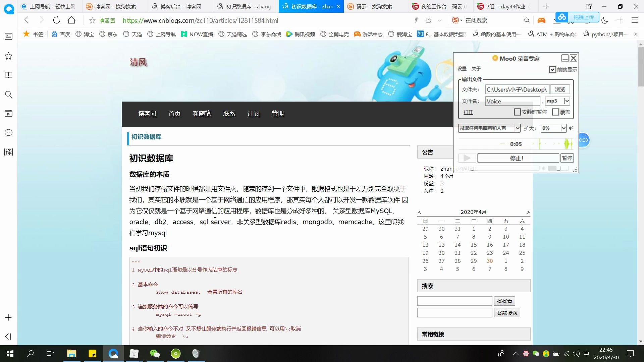Expand the mp3 file format dropdown

pyautogui.click(x=567, y=101)
